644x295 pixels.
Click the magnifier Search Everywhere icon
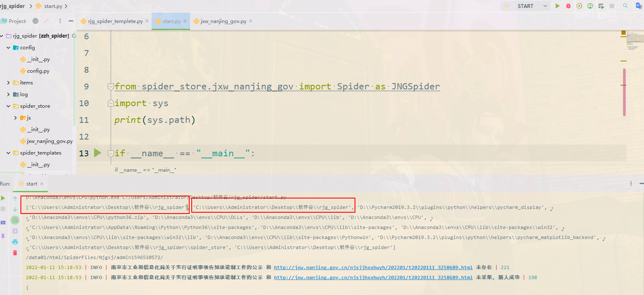(x=625, y=6)
